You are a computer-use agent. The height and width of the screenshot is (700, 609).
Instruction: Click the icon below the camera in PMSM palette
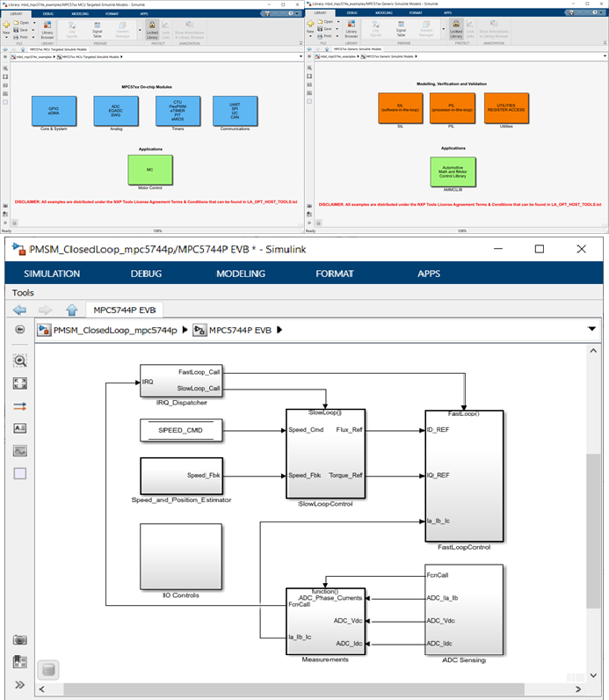(20, 661)
